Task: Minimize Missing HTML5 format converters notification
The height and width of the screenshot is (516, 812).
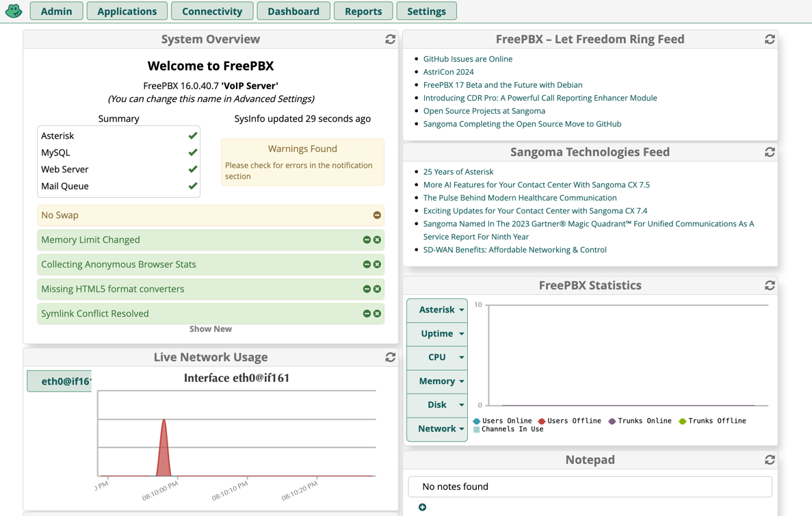Action: coord(367,289)
